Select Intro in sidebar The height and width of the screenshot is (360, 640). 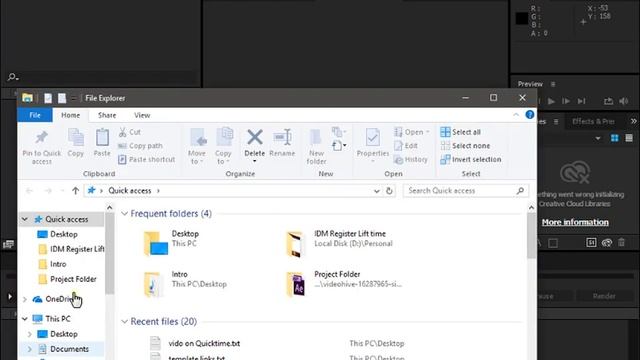[x=57, y=264]
